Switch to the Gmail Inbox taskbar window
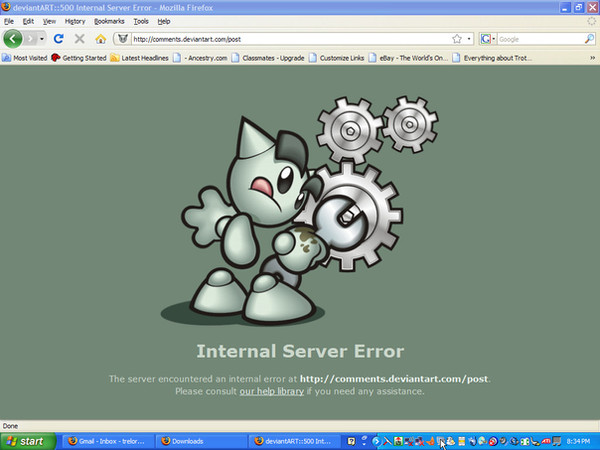 coord(107,441)
